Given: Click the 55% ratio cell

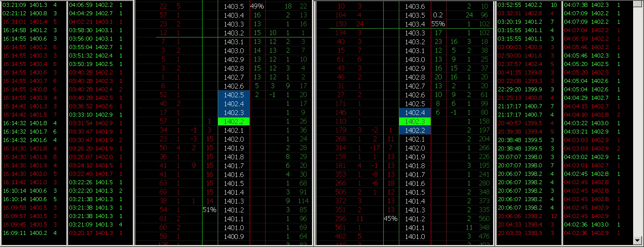Looking at the screenshot, I should (x=438, y=24).
